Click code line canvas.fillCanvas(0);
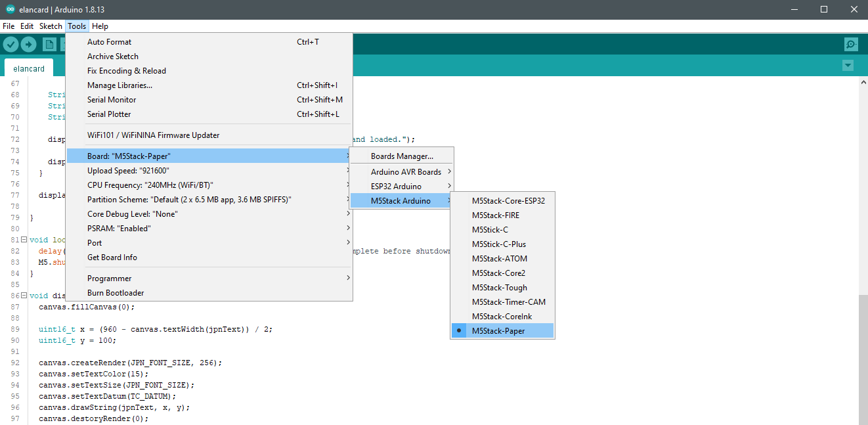868x425 pixels. [87, 307]
